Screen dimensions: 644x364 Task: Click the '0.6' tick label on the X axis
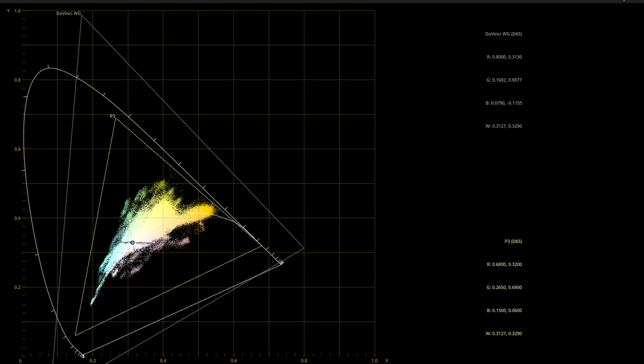(233, 360)
